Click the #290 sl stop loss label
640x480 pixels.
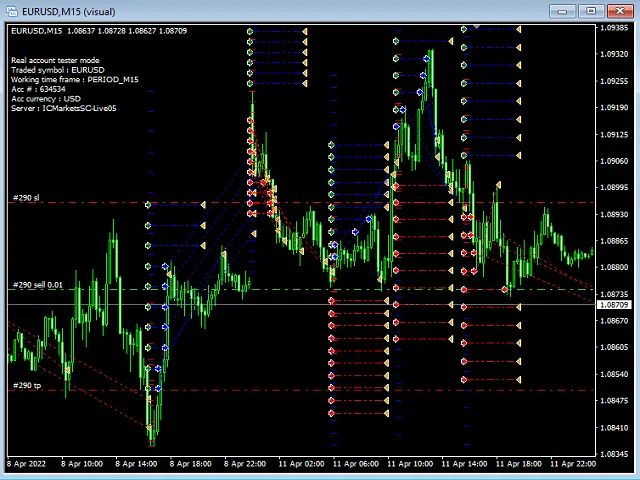click(26, 198)
